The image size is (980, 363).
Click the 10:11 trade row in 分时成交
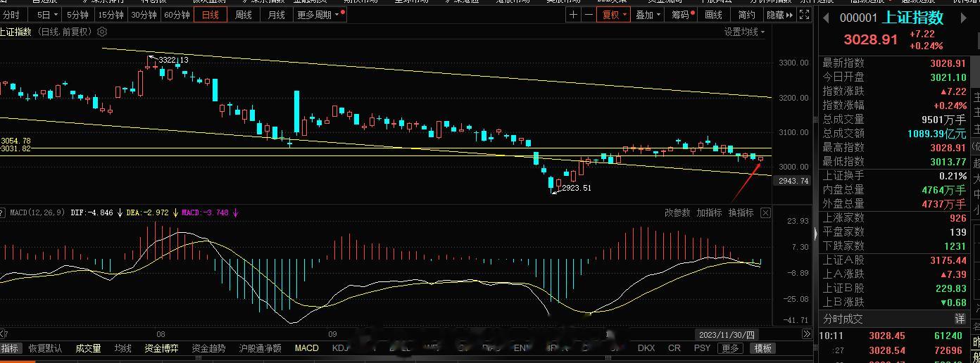point(894,336)
